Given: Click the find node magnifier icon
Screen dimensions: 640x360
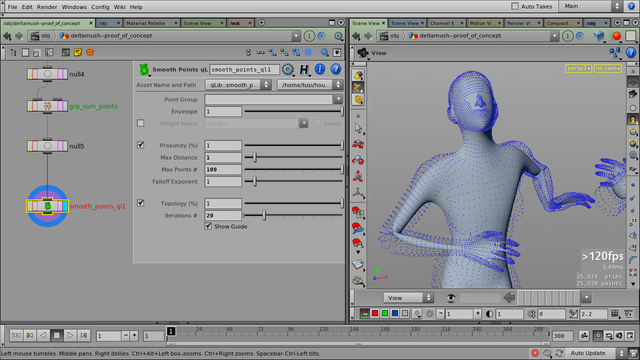Looking at the screenshot, I should pyautogui.click(x=324, y=52).
